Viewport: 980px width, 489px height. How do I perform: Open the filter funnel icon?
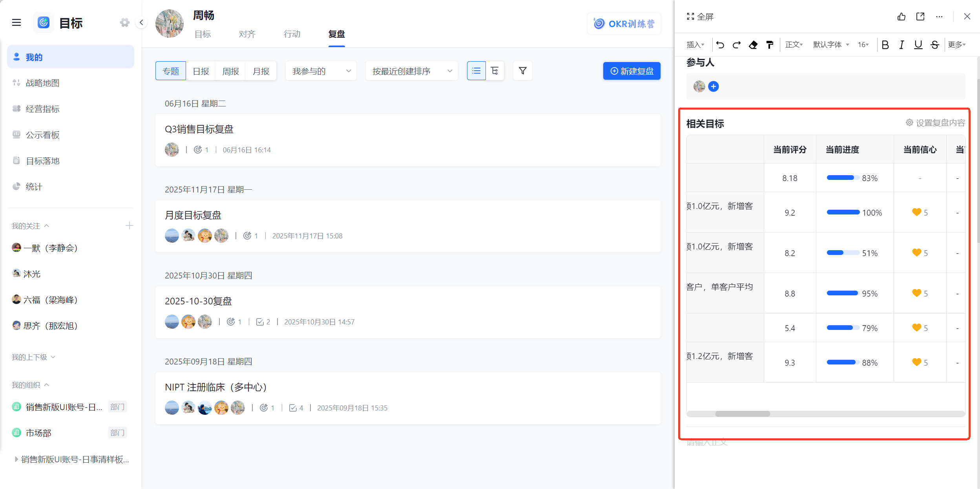pos(523,71)
